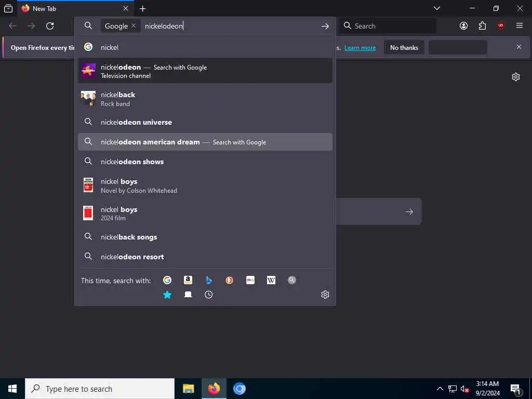
Task: Focus the toolbar Search box
Action: [388, 26]
